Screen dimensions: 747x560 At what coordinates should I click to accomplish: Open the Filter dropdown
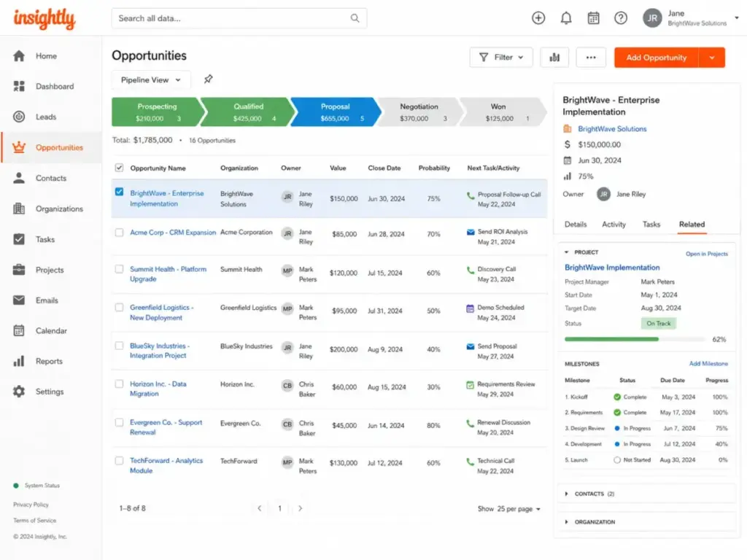tap(500, 57)
